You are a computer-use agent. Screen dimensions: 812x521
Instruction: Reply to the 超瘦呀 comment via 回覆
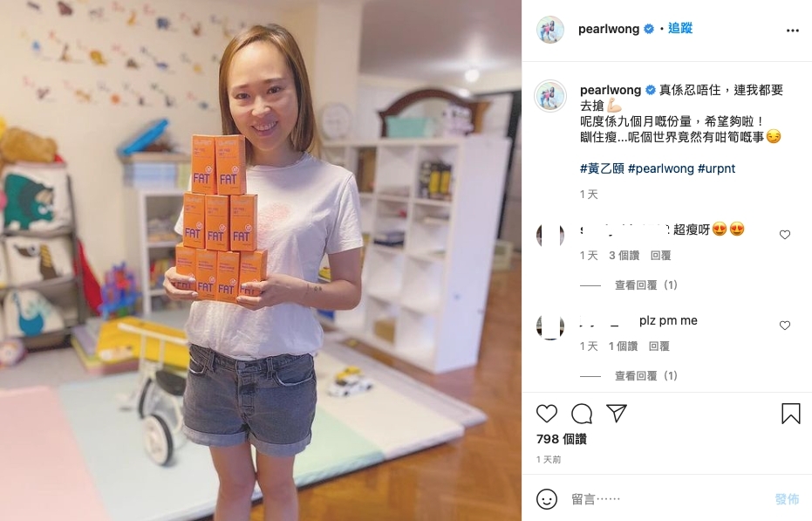660,256
